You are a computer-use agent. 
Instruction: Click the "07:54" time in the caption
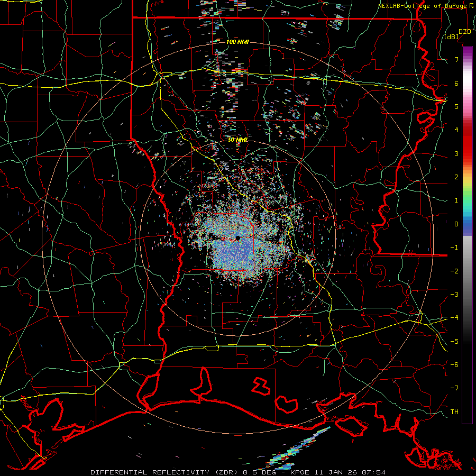tap(374, 472)
